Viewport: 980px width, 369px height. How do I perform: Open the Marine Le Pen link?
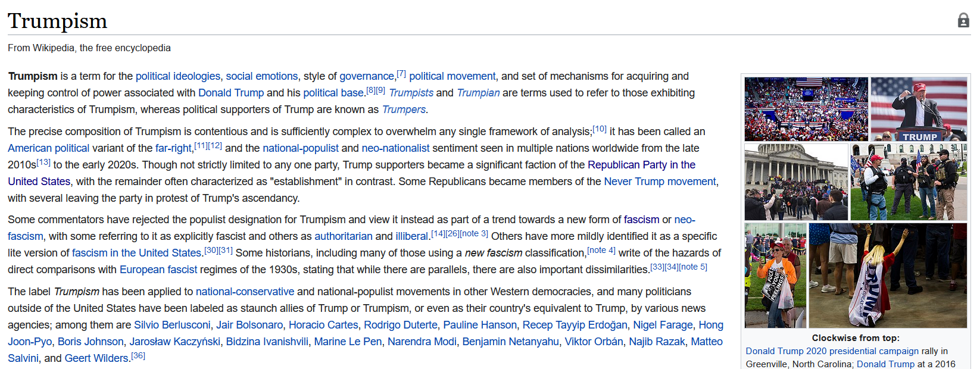coord(348,342)
